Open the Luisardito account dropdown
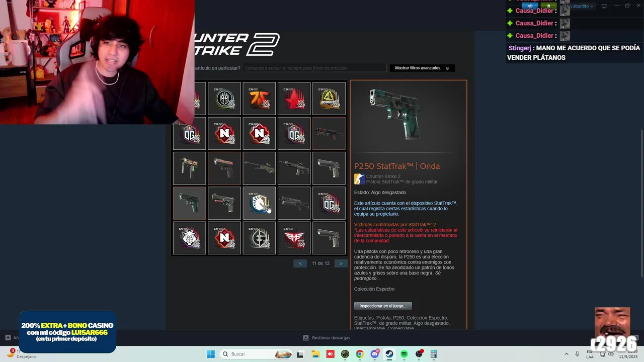Viewport: 644px width, 362px height. [582, 6]
